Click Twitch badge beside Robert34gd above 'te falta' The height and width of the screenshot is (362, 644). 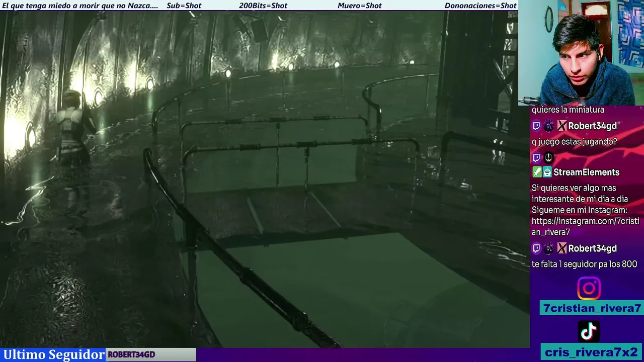[536, 248]
